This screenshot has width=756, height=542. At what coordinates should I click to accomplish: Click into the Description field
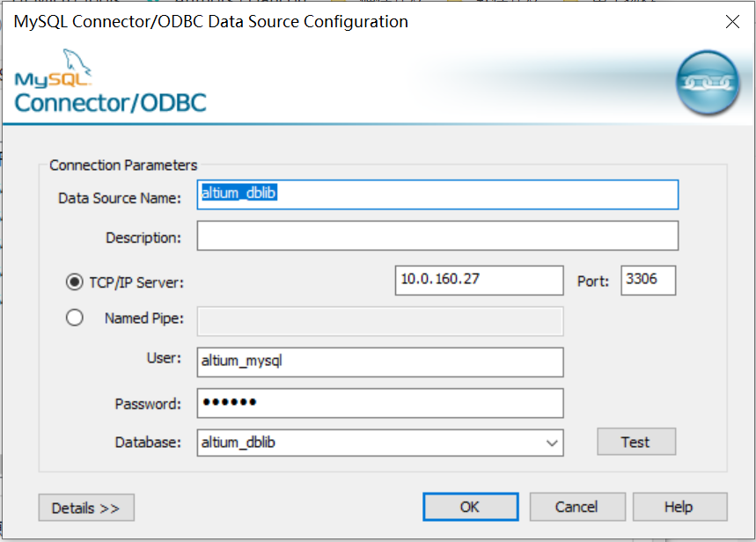click(x=437, y=236)
